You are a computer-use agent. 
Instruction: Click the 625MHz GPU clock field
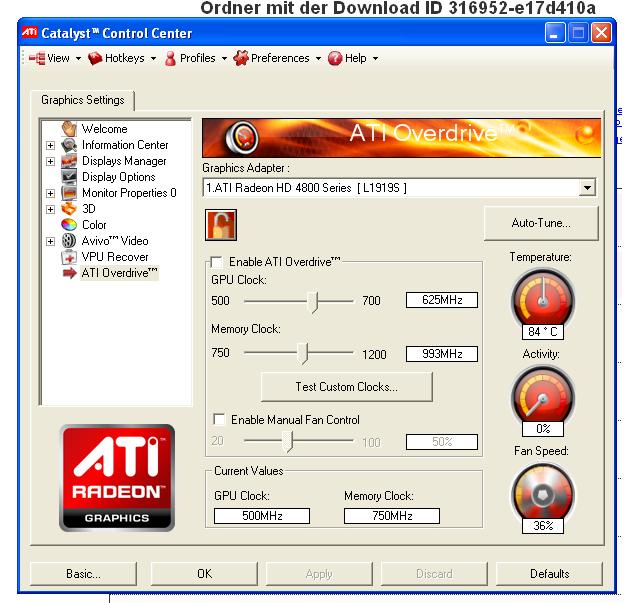coord(442,300)
